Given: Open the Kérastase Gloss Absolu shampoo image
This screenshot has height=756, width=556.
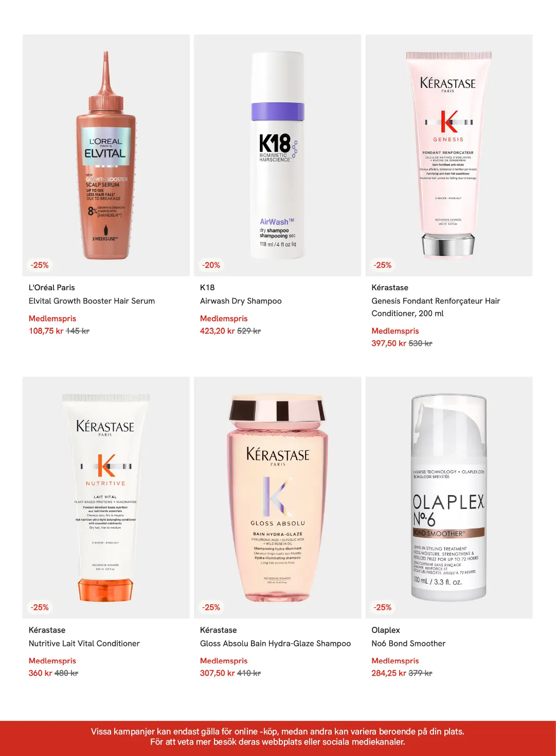Looking at the screenshot, I should pos(278,498).
